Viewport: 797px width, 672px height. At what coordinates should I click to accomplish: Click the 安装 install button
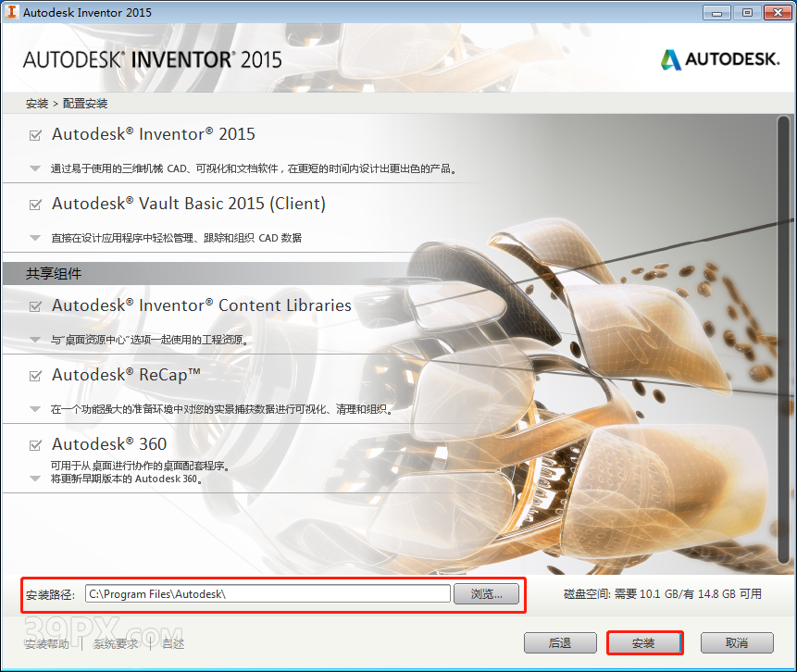644,642
